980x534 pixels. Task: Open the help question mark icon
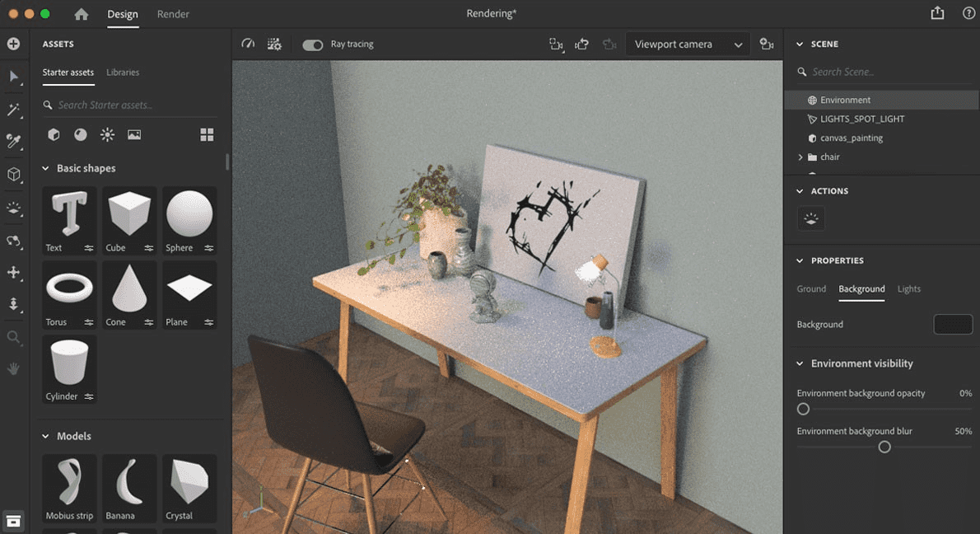click(968, 13)
